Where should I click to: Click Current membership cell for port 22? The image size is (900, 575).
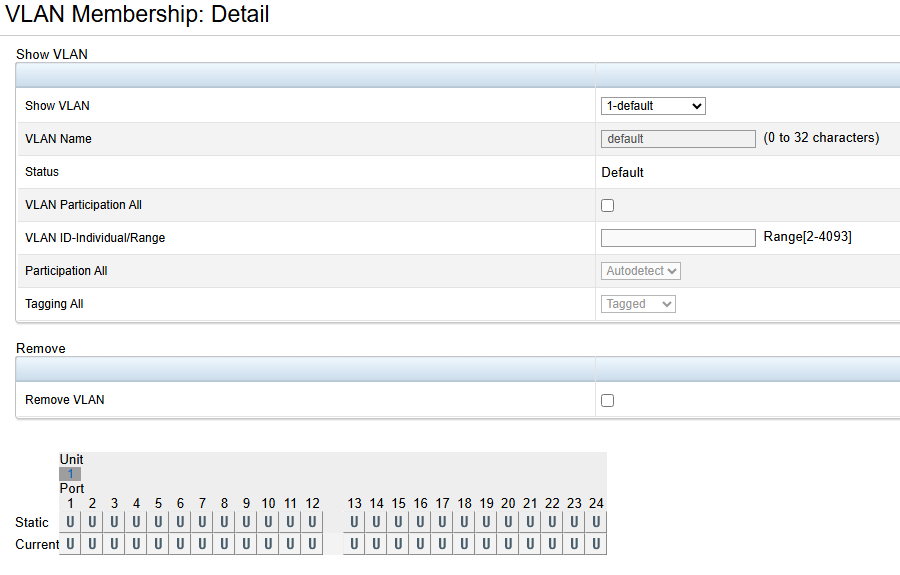point(552,544)
